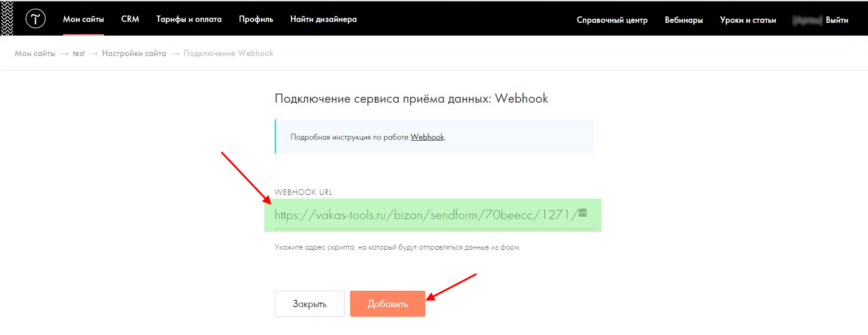
Task: Open Тарифы и оплата in the navigation
Action: point(189,19)
